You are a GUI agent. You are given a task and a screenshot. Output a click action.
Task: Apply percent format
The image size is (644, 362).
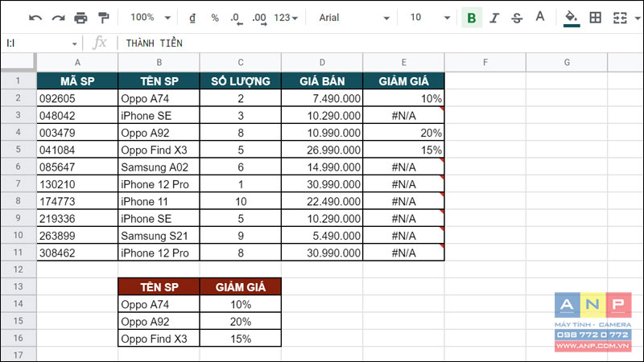(214, 18)
